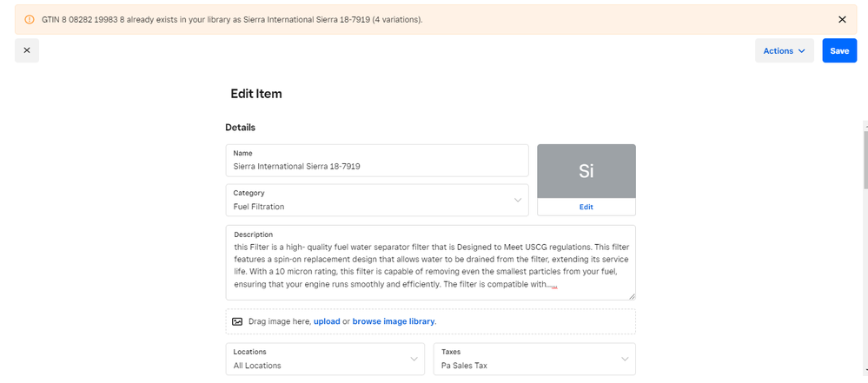Click the GTIN warning message text

pyautogui.click(x=232, y=19)
